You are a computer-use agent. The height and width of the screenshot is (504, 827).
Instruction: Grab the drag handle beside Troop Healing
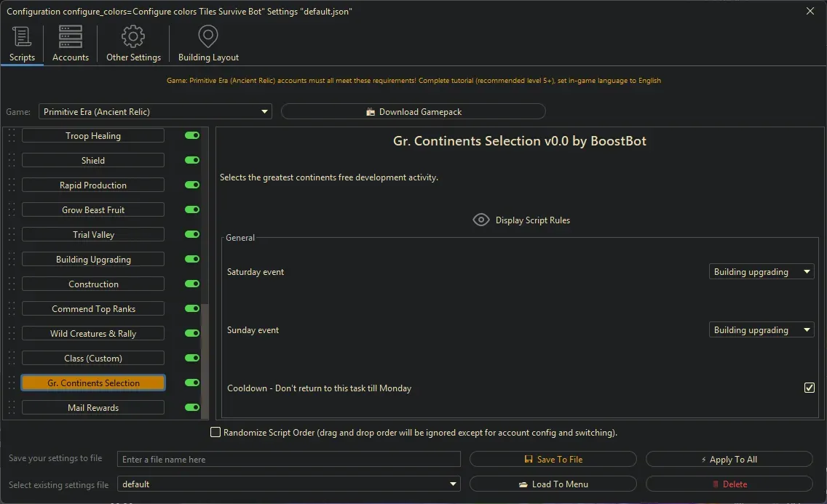tap(11, 136)
